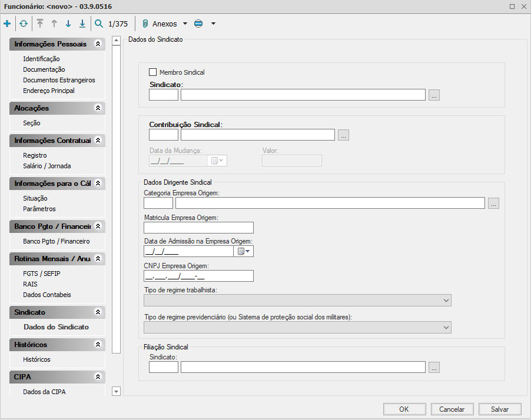
Task: Click the plus icon to add new record
Action: [7, 24]
